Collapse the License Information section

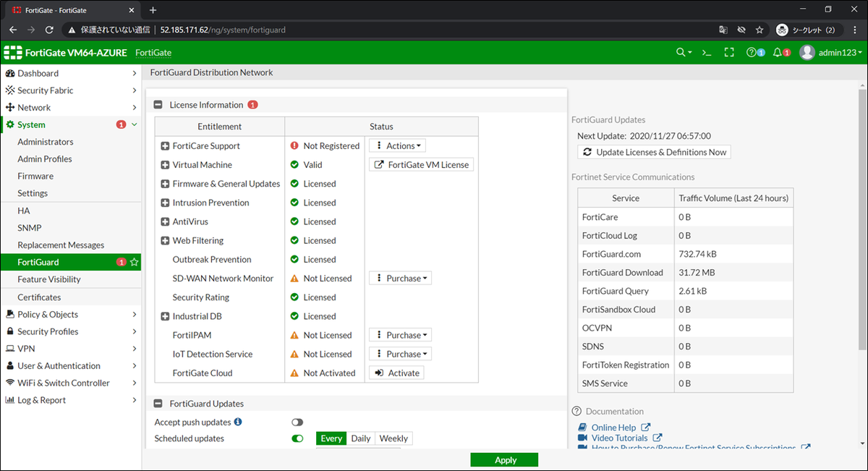(x=158, y=105)
